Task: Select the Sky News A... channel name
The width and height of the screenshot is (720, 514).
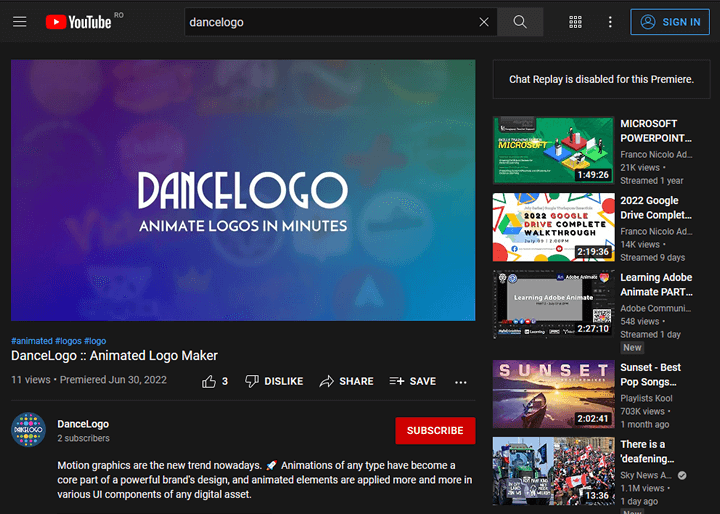Action: [x=646, y=475]
